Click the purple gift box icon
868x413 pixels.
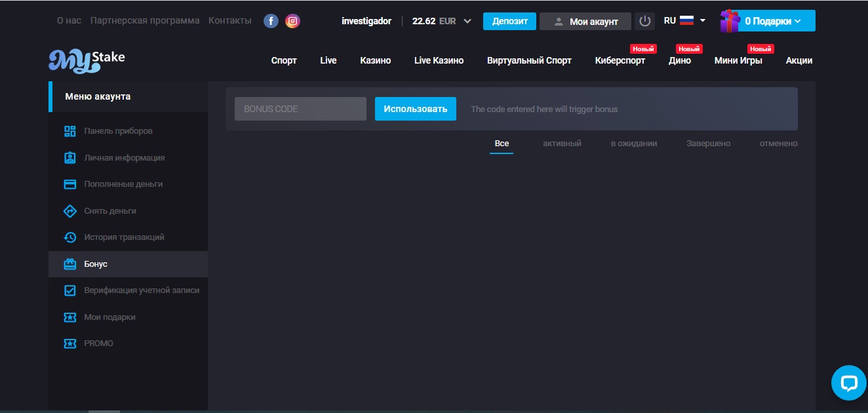pyautogui.click(x=730, y=21)
